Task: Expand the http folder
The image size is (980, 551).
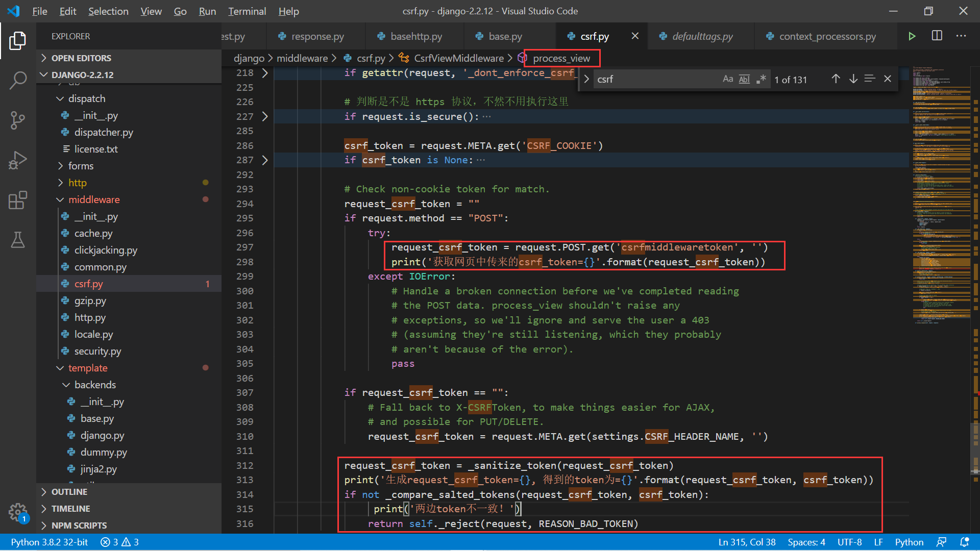Action: pos(78,183)
